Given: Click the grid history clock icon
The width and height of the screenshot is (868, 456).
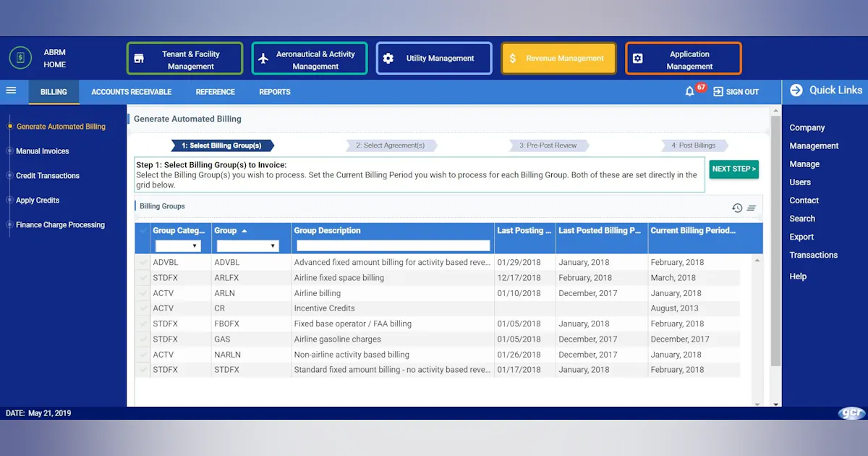Looking at the screenshot, I should coord(737,208).
